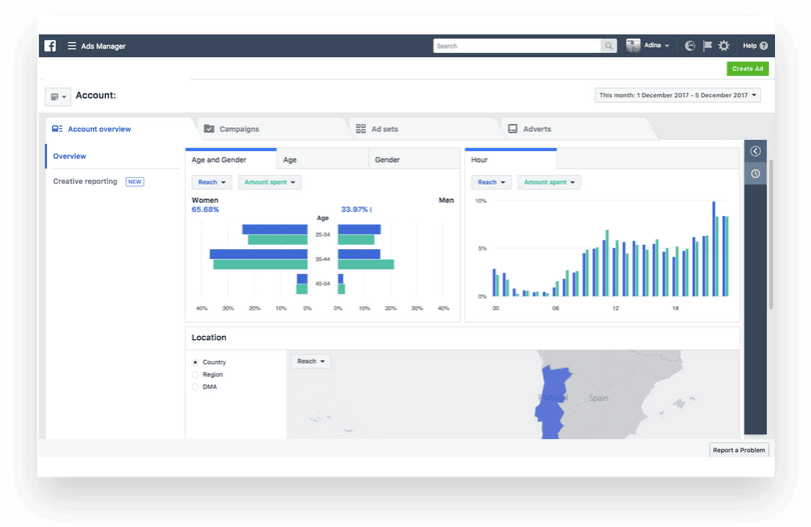Screen dimensions: 811x527
Task: Switch to the Adverts tab
Action: click(576, 129)
